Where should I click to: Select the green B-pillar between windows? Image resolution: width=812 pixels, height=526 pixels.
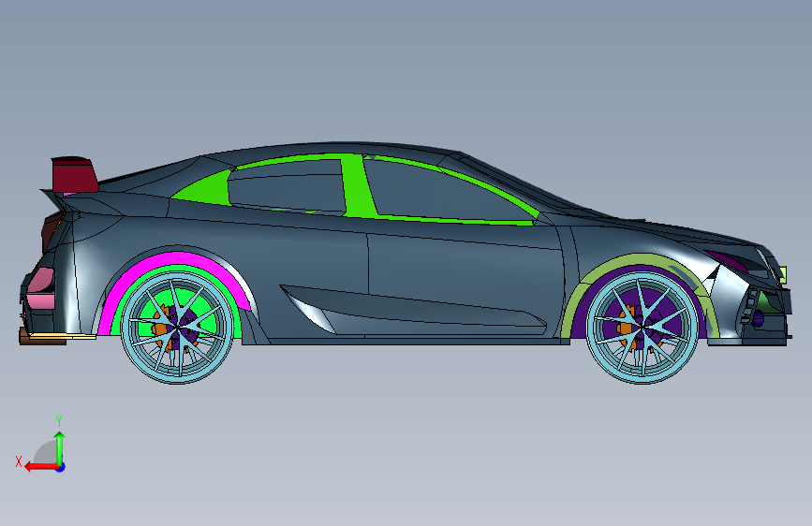click(356, 185)
